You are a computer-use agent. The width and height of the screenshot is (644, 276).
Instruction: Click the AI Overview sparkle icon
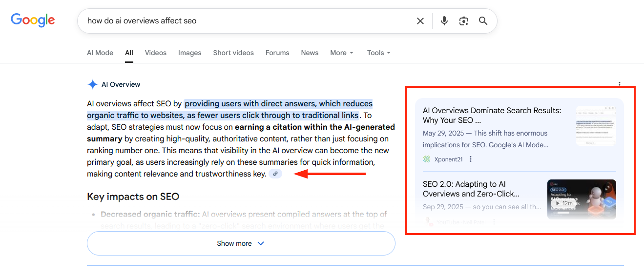click(x=92, y=84)
